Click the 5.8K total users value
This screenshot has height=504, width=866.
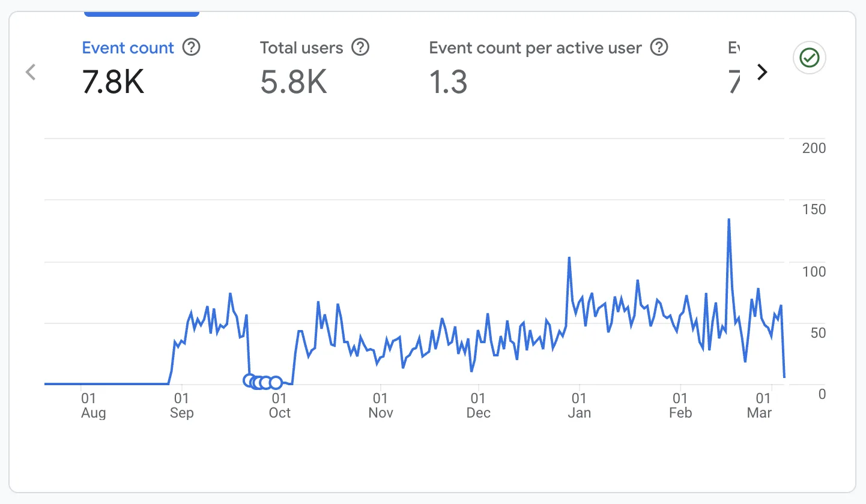point(294,82)
